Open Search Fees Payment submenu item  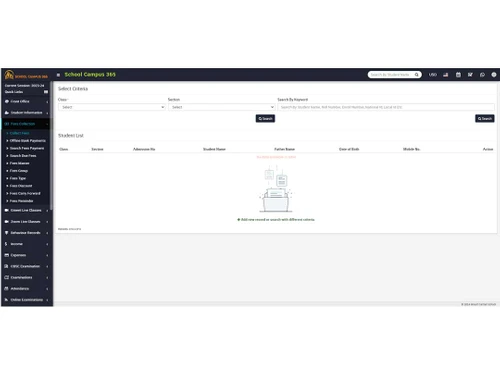point(27,148)
